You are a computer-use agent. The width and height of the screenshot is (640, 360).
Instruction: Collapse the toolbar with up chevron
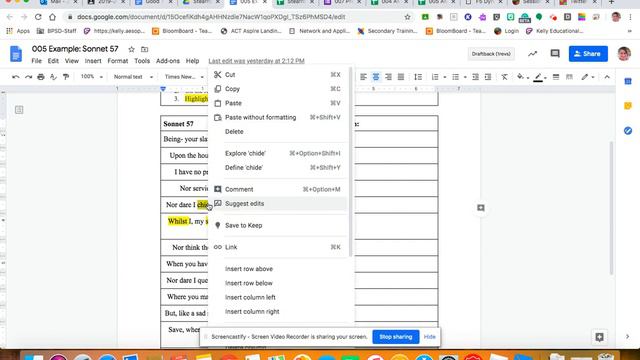[607, 77]
